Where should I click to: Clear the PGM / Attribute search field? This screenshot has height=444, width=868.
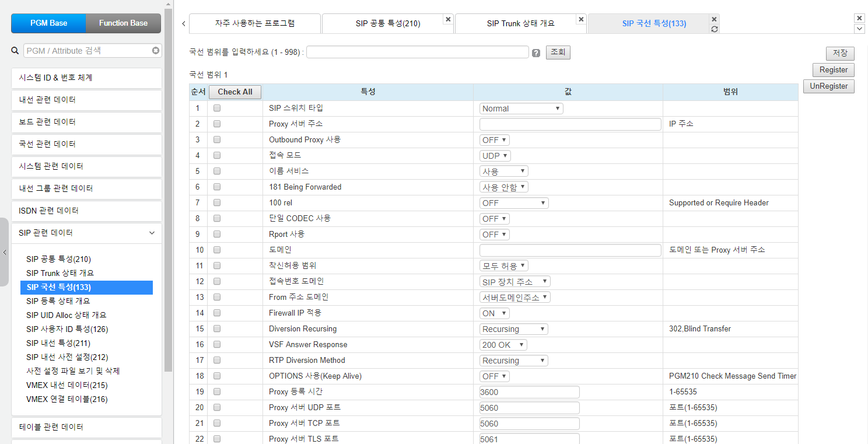[156, 51]
